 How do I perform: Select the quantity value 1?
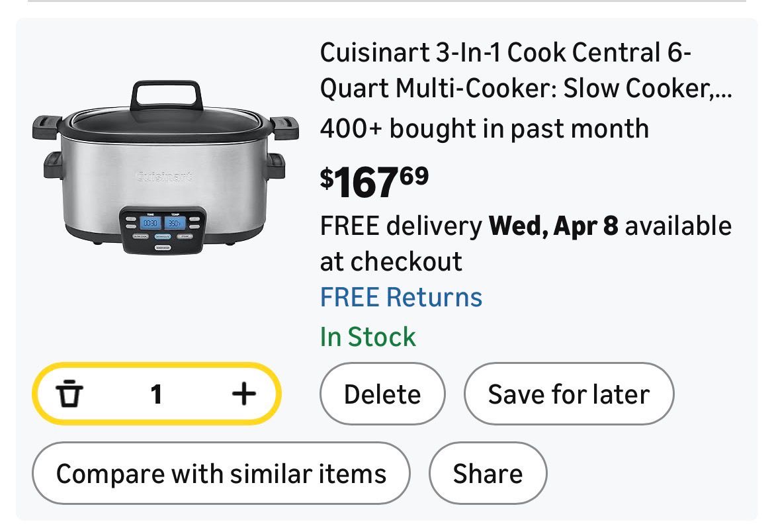click(x=156, y=395)
